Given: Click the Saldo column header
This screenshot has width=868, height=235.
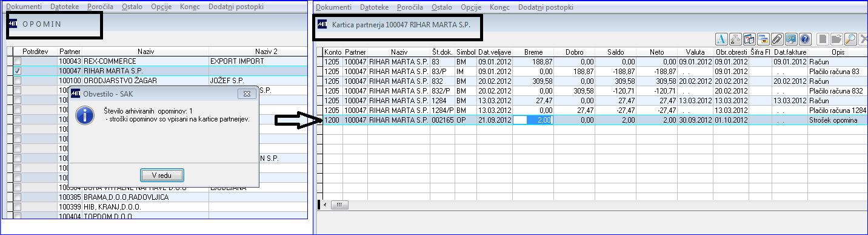Looking at the screenshot, I should (x=615, y=52).
